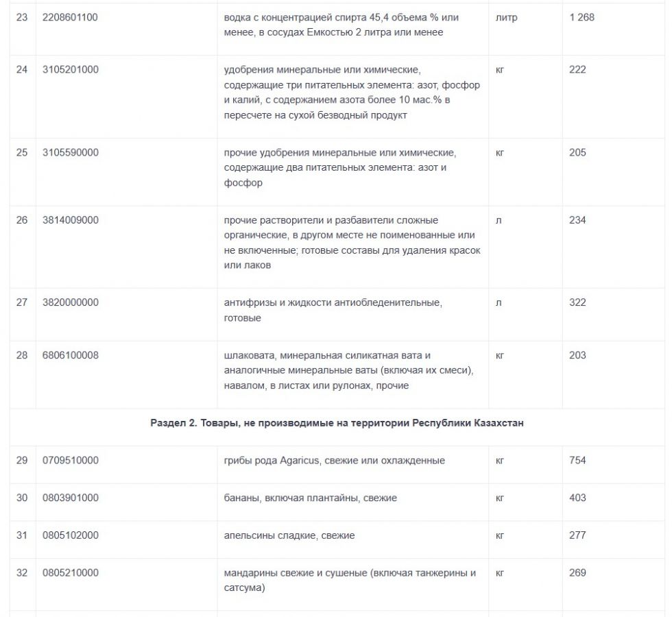Click the value 222 in row 24
Screen dimensions: 672x617
[577, 69]
